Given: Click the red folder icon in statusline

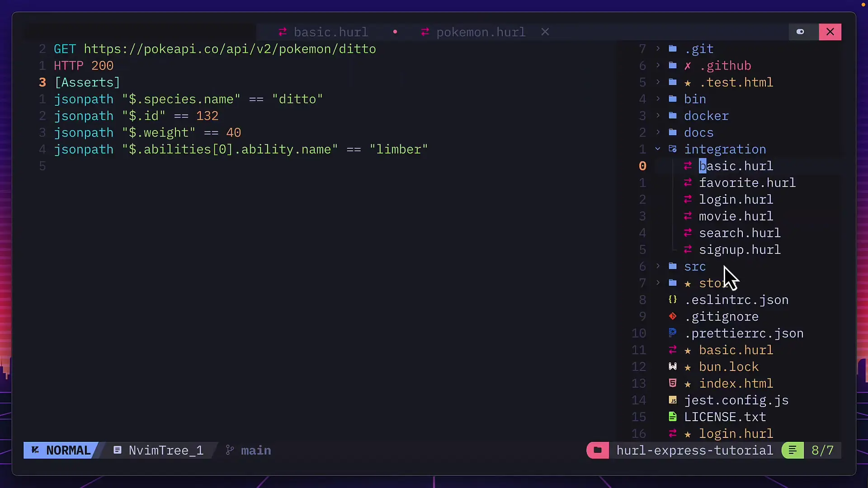Looking at the screenshot, I should (x=598, y=450).
